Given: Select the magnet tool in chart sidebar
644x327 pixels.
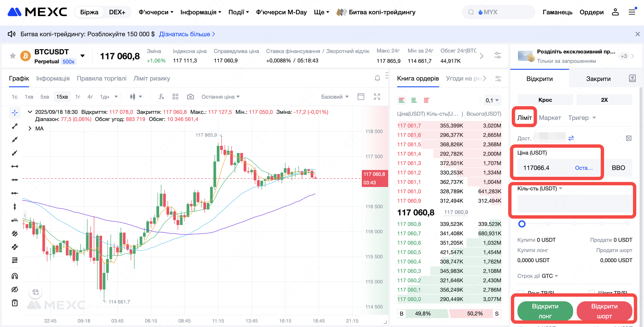Looking at the screenshot, I should tap(15, 276).
